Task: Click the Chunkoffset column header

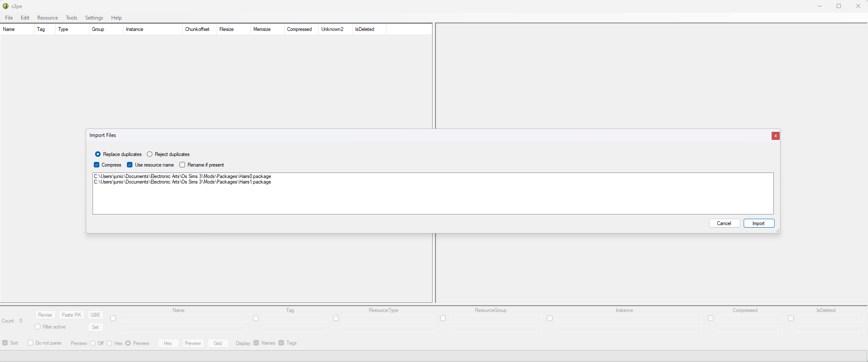Action: coord(199,29)
